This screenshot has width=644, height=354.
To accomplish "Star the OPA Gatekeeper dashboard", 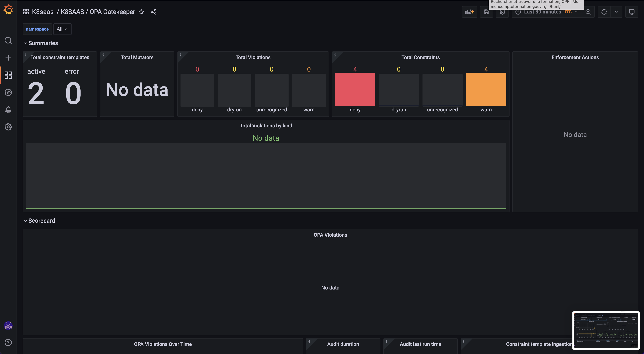I will pyautogui.click(x=141, y=12).
